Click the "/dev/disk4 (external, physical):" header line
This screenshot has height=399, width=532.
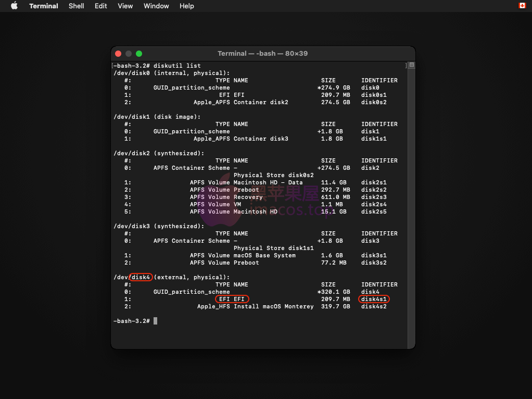click(x=171, y=277)
